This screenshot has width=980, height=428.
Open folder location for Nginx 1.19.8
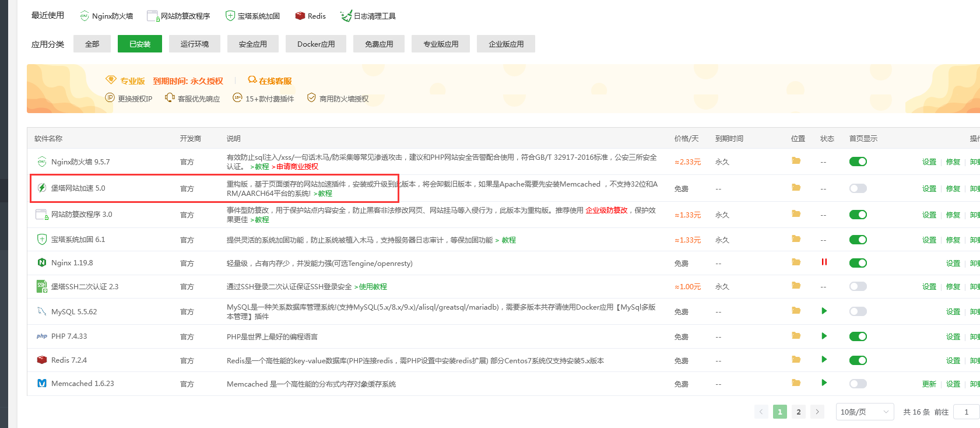[796, 262]
